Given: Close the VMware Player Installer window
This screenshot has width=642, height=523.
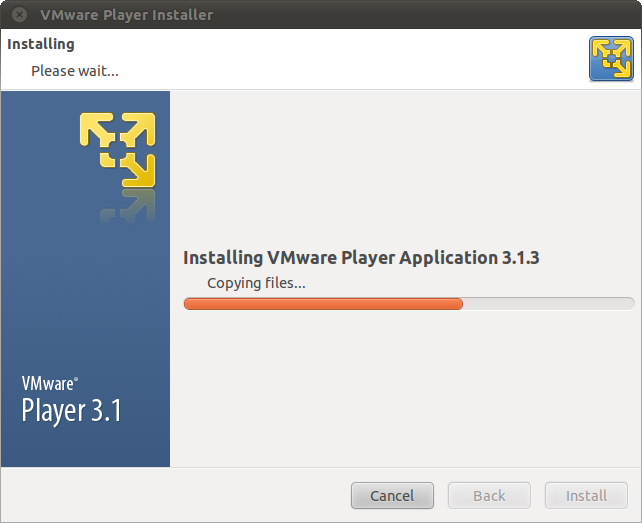Looking at the screenshot, I should coord(19,15).
